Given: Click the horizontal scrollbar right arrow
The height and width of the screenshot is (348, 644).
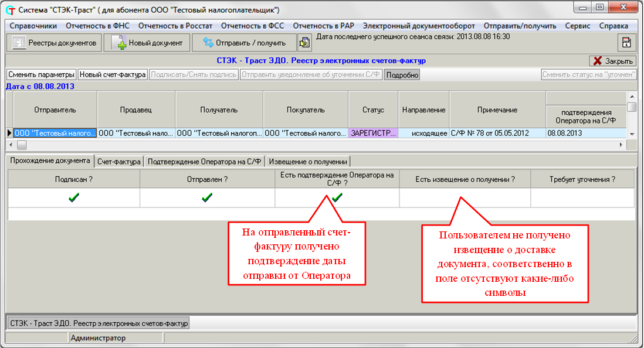Looking at the screenshot, I should pos(621,145).
